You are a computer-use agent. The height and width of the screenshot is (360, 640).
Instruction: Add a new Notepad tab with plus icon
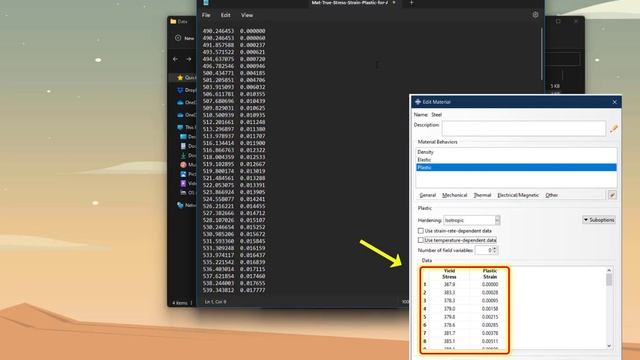[411, 2]
